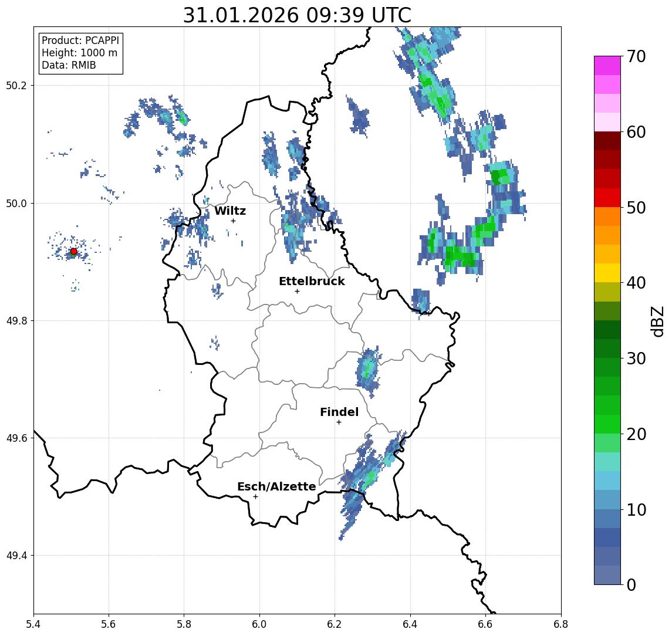Click the yellow 40 dBZ colorbar segment

click(607, 273)
